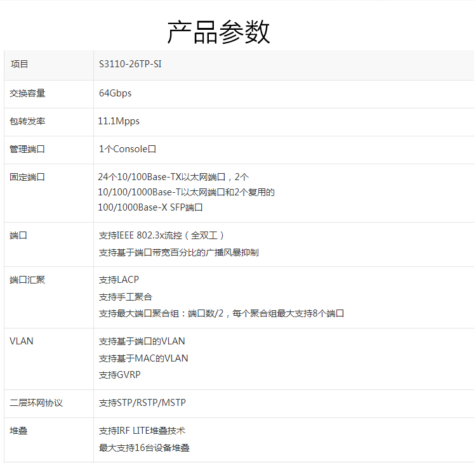
Task: Click the 1个Console口 value
Action: coord(128,149)
